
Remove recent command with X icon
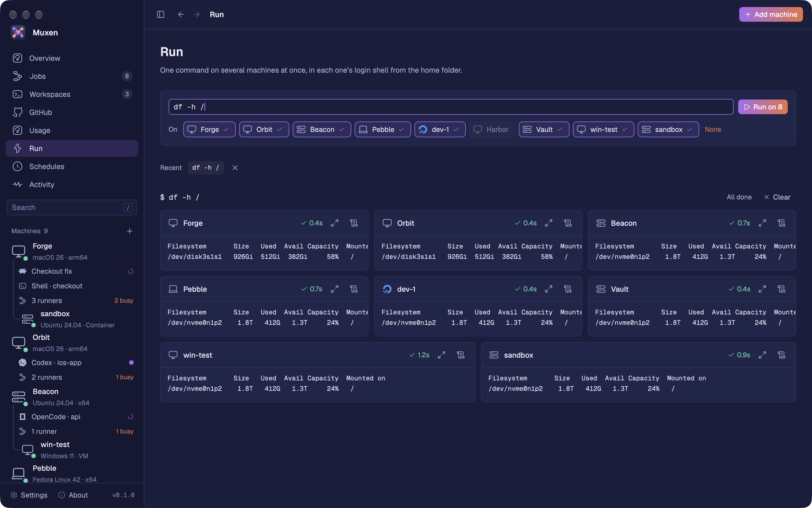(235, 168)
